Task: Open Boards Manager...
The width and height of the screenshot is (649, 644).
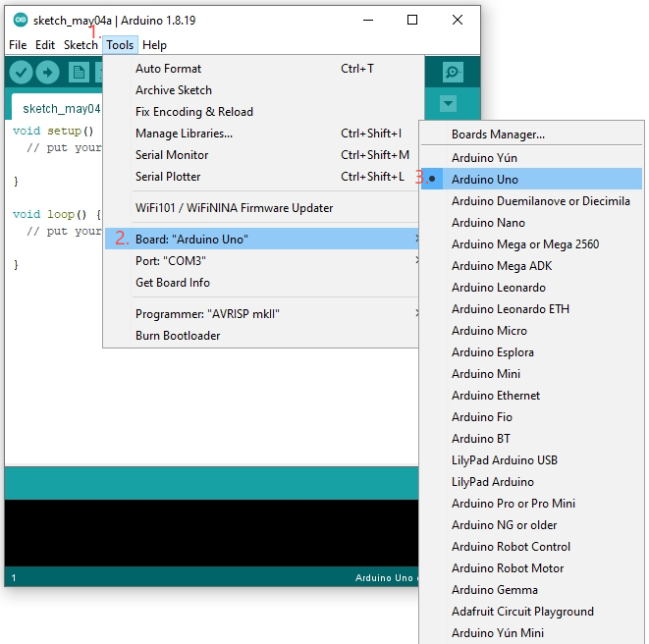Action: (531, 134)
